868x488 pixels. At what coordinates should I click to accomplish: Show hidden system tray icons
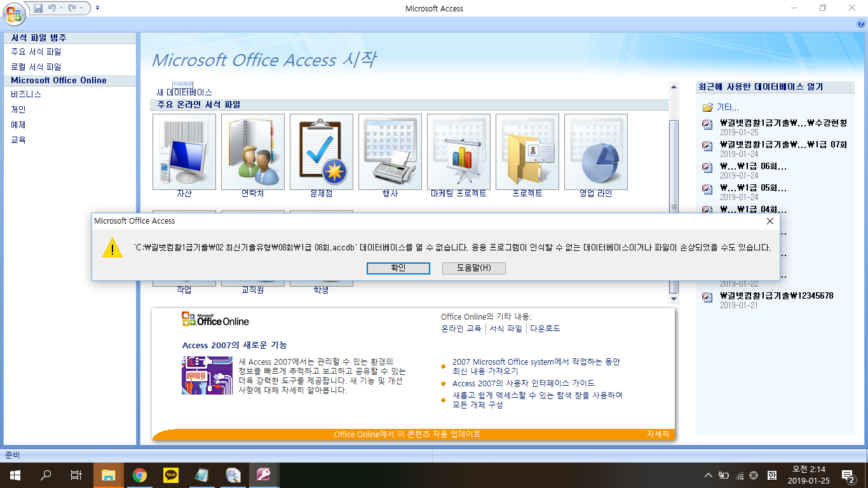click(x=709, y=475)
